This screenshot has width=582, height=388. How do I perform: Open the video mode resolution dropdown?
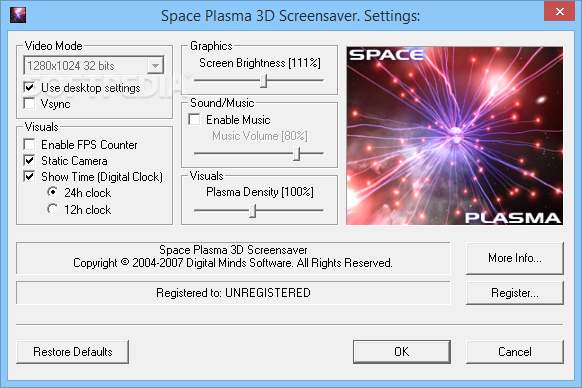[155, 66]
